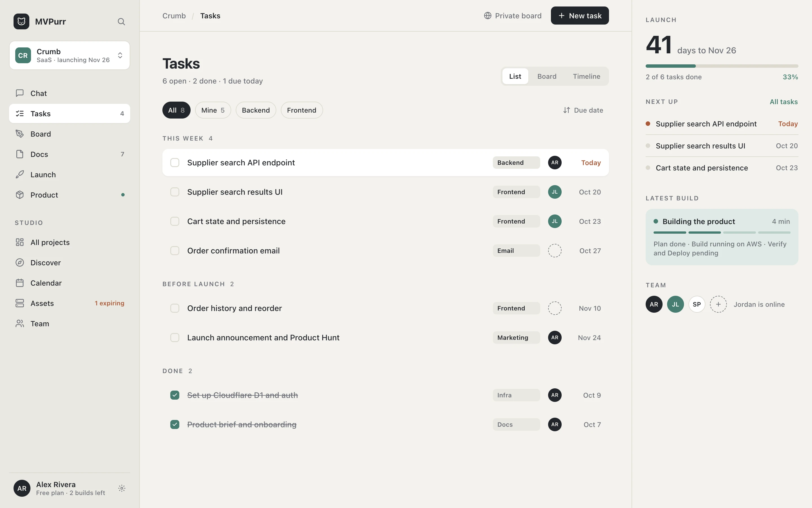Click the Calendar icon in Studio
Image resolution: width=812 pixels, height=508 pixels.
pyautogui.click(x=20, y=283)
